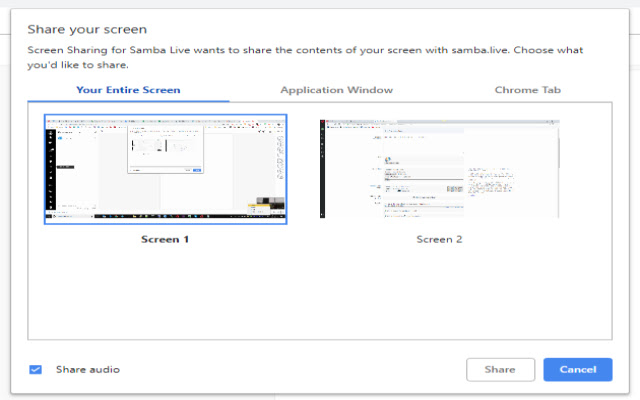Open the Chrome Tab tab
Viewport: 640px width, 400px height.
tap(527, 90)
